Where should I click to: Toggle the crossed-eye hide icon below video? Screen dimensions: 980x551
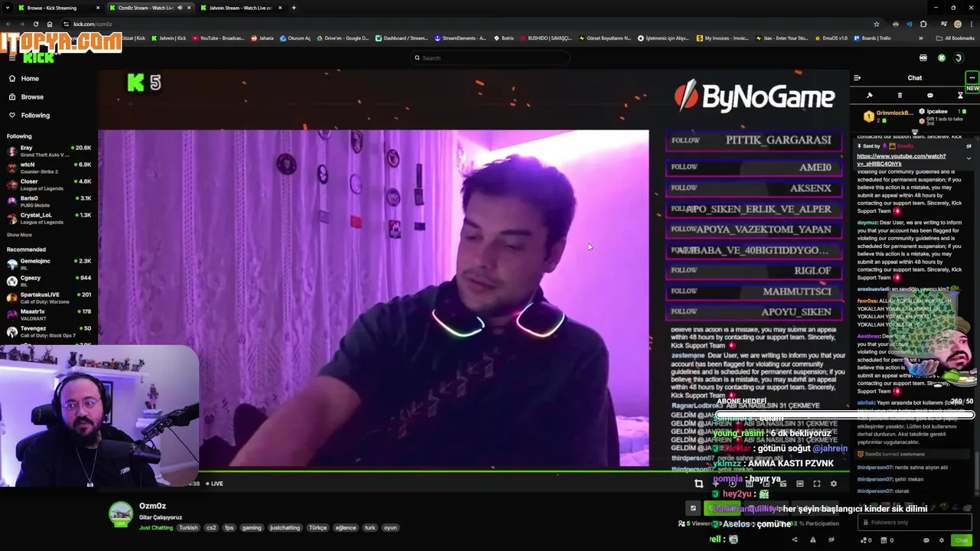[x=831, y=540]
